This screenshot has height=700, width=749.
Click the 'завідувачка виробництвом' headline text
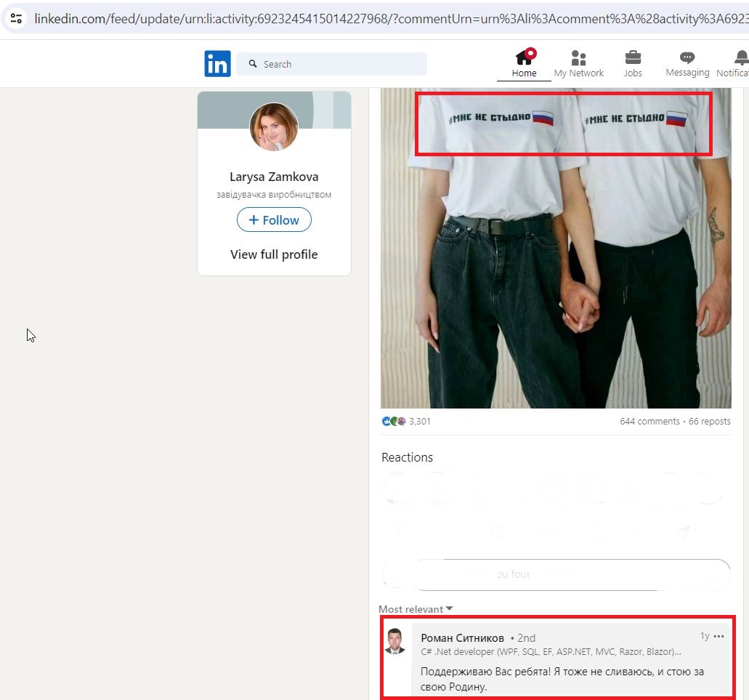tap(274, 195)
